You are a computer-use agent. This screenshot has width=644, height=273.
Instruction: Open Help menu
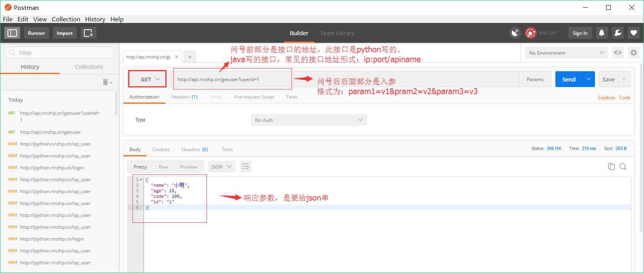coord(117,19)
